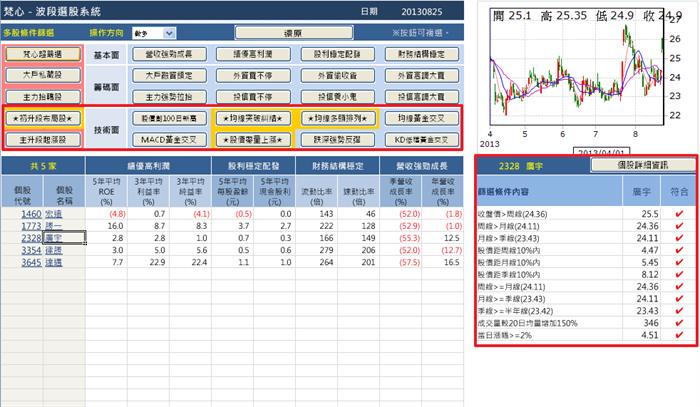Click the checkmark for 收盤價>周線 row
Screen dimensions: 700x407
pyautogui.click(x=679, y=214)
